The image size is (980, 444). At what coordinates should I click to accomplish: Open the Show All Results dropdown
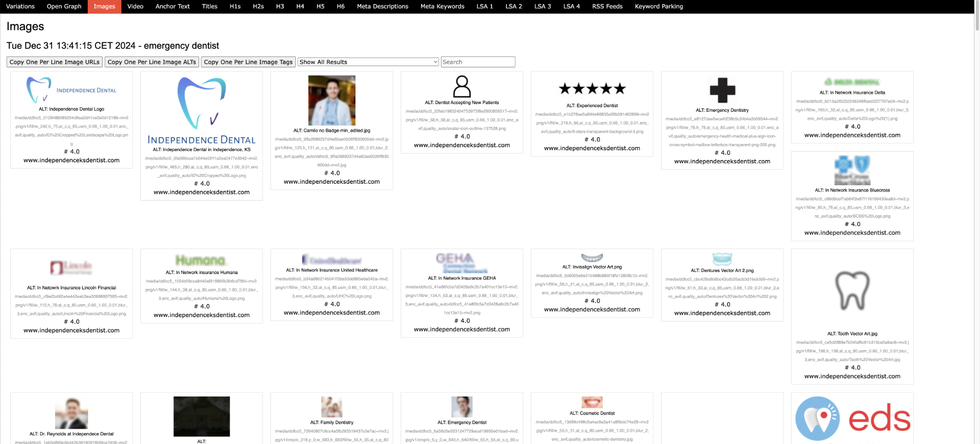(x=368, y=62)
